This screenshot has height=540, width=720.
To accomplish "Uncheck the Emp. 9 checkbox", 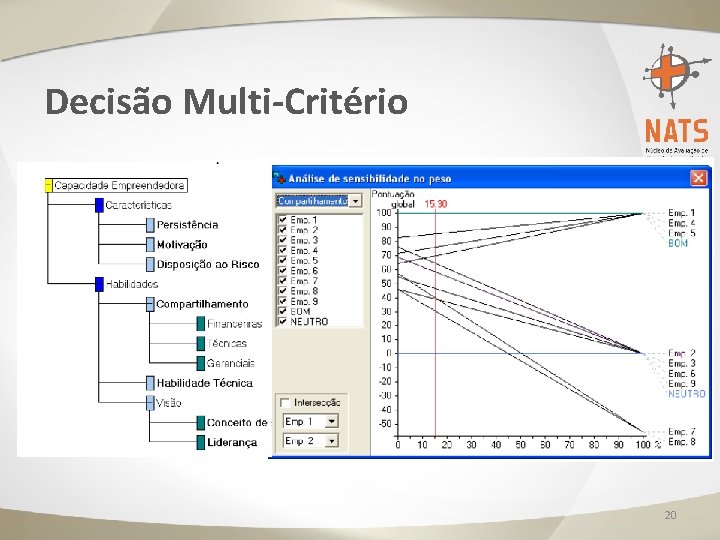I will [x=283, y=301].
